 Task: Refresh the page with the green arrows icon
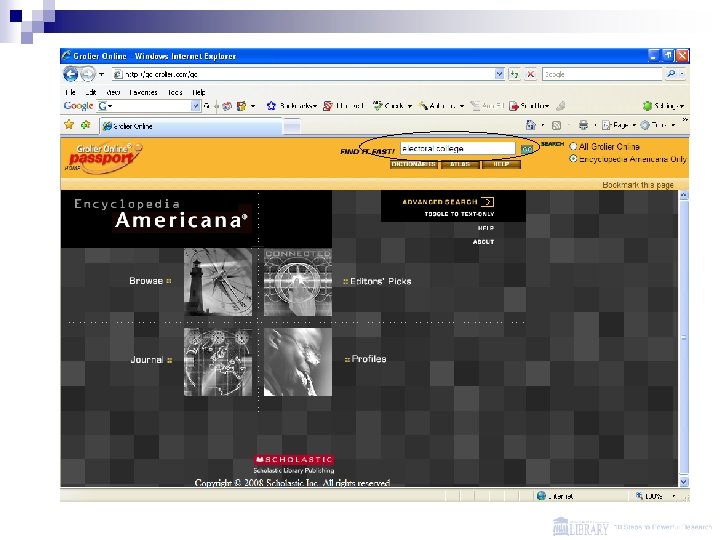(x=515, y=74)
